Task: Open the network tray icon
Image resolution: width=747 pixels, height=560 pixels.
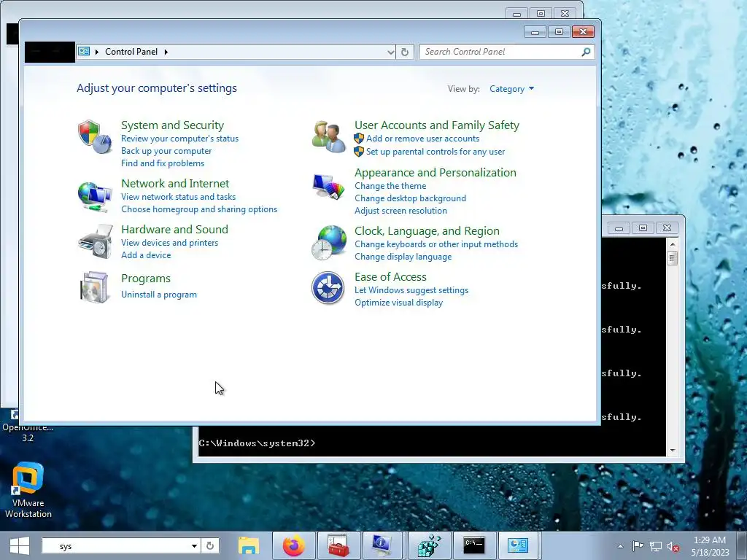Action: click(656, 546)
